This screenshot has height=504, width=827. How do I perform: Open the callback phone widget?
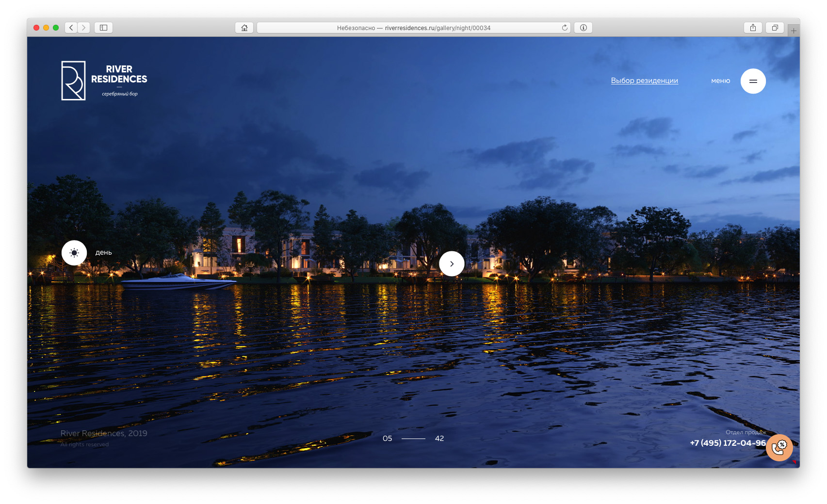[779, 447]
